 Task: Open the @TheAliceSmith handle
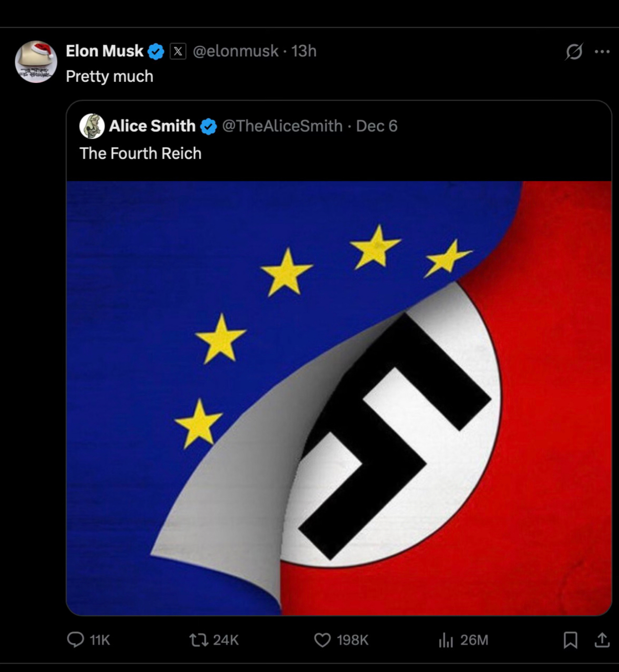tap(282, 126)
